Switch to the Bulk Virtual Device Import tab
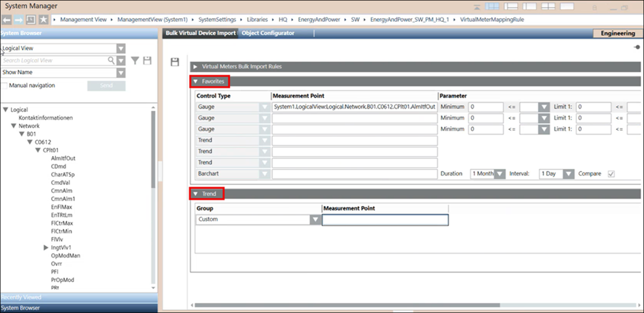This screenshot has height=313, width=644. click(201, 33)
